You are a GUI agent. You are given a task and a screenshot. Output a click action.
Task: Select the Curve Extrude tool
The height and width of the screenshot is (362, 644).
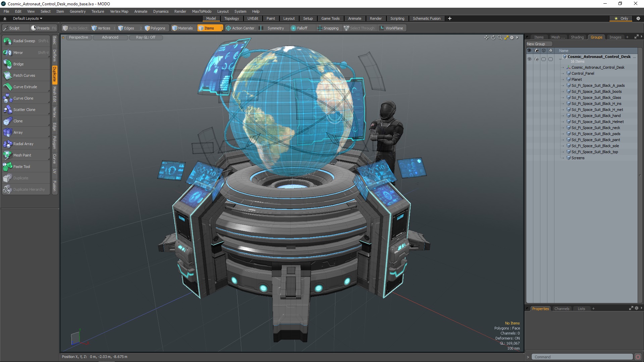click(x=25, y=86)
